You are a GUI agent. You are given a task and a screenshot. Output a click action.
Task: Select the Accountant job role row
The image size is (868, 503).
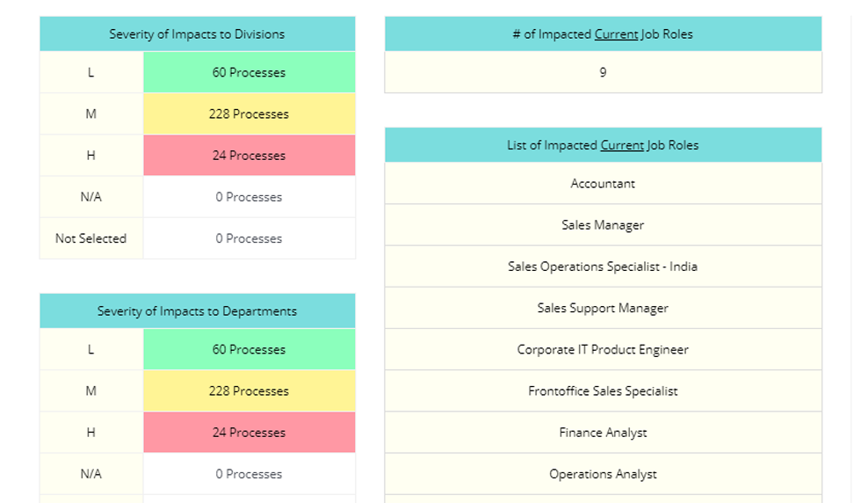pos(603,184)
